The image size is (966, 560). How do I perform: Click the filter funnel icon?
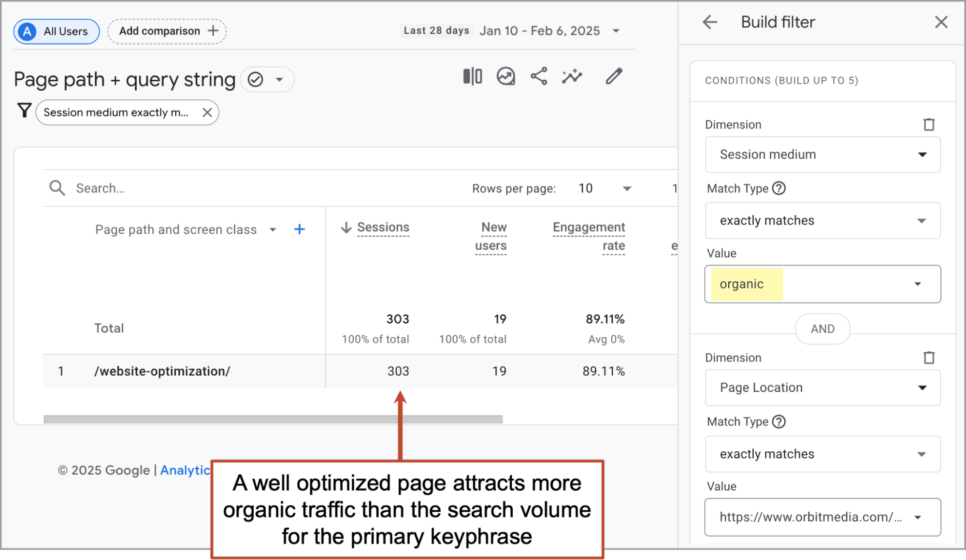click(24, 111)
